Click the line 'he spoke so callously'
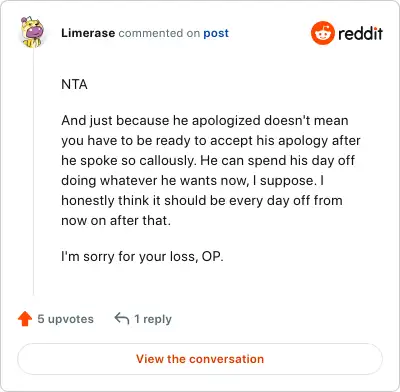The image size is (400, 392). point(208,161)
